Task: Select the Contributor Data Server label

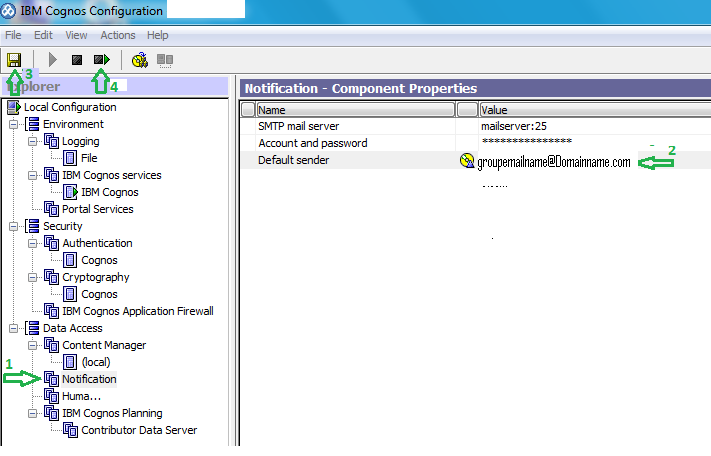Action: [139, 430]
